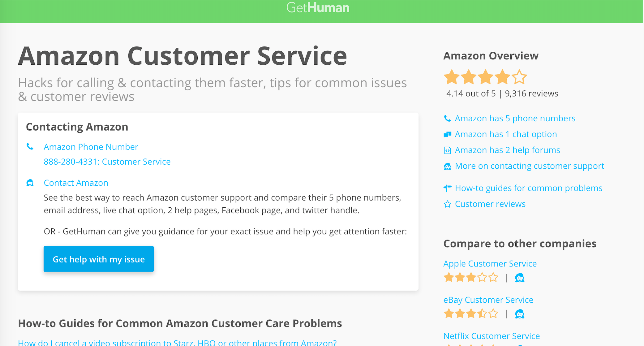Click the Amazon overview star rating

pos(485,77)
